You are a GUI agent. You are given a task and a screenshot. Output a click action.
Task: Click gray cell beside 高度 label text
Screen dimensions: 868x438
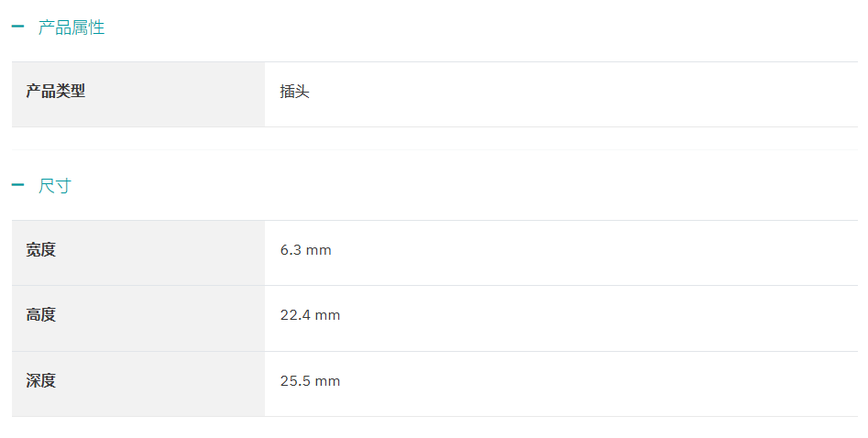click(160, 318)
